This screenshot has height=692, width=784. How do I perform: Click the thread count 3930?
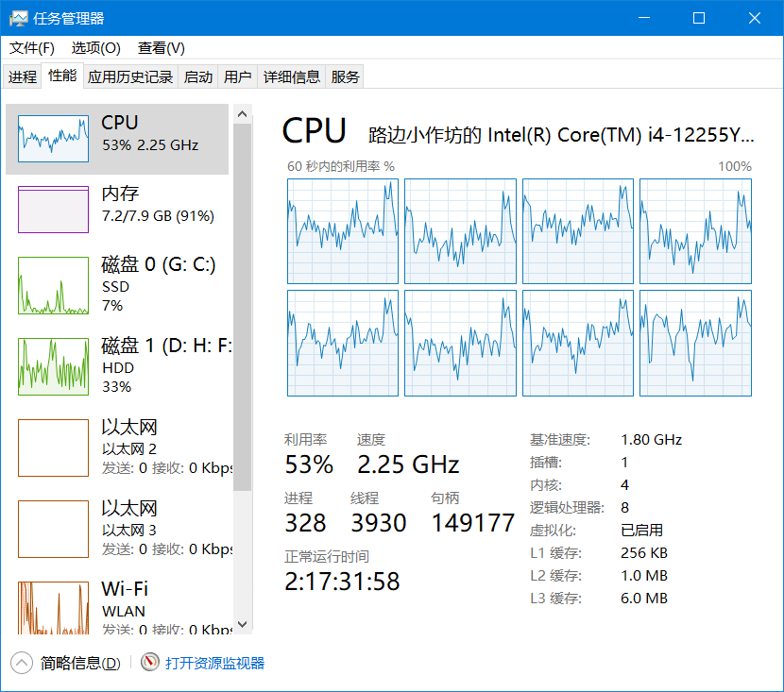pyautogui.click(x=379, y=523)
